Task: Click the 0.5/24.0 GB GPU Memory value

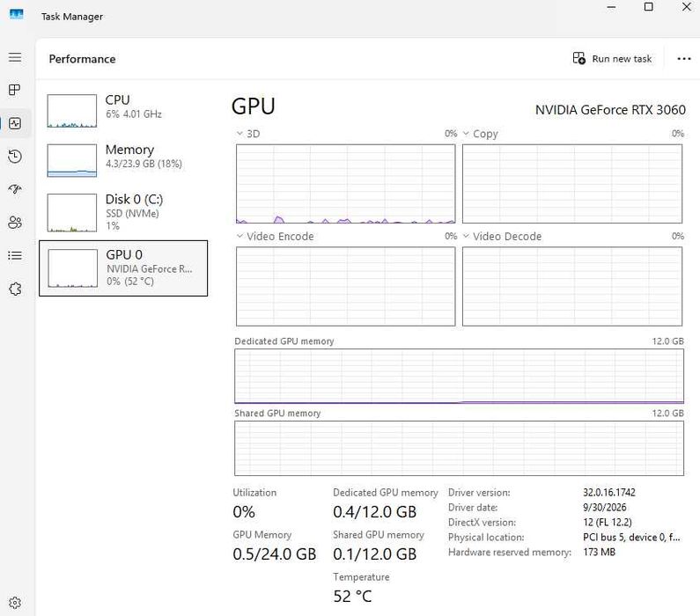Action: [x=274, y=554]
